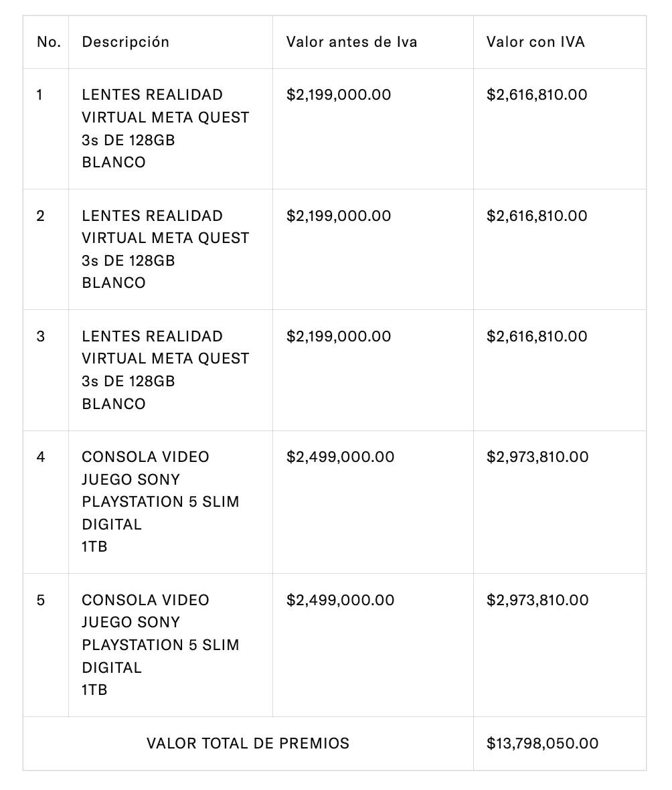672x790 pixels.
Task: Click row 1 value with IVA
Action: click(x=537, y=95)
